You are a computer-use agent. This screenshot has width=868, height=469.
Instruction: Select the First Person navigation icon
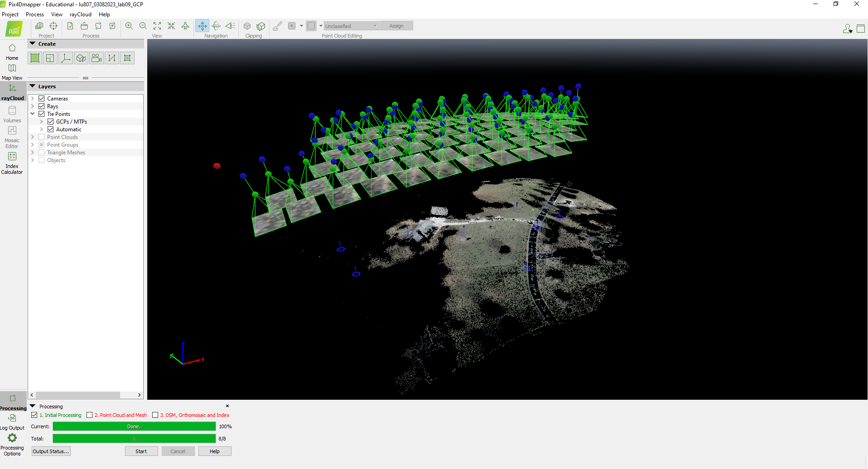point(230,26)
